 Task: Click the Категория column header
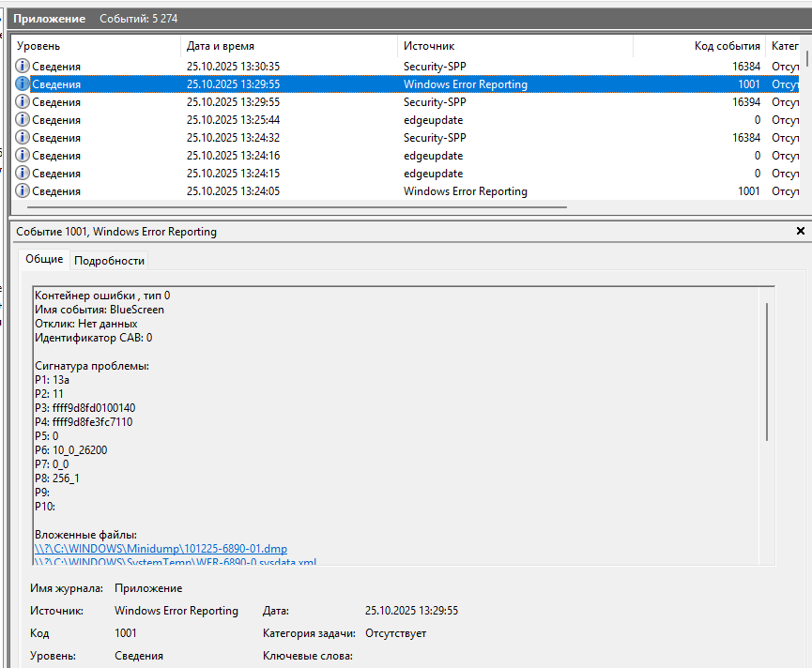784,46
